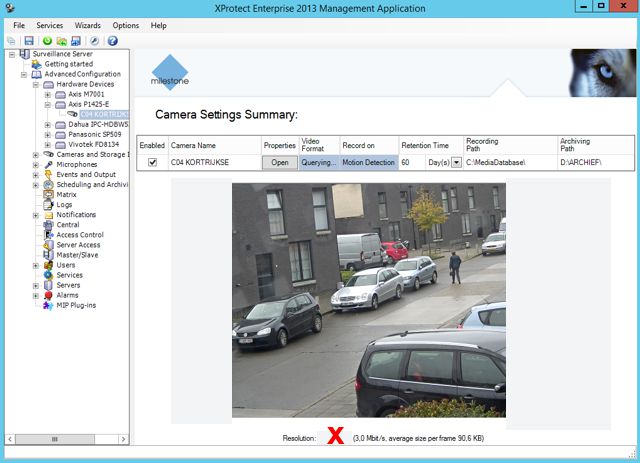Untick Enabled checkbox for C04 KORTRIJKSE
This screenshot has width=640, height=463.
click(x=152, y=162)
